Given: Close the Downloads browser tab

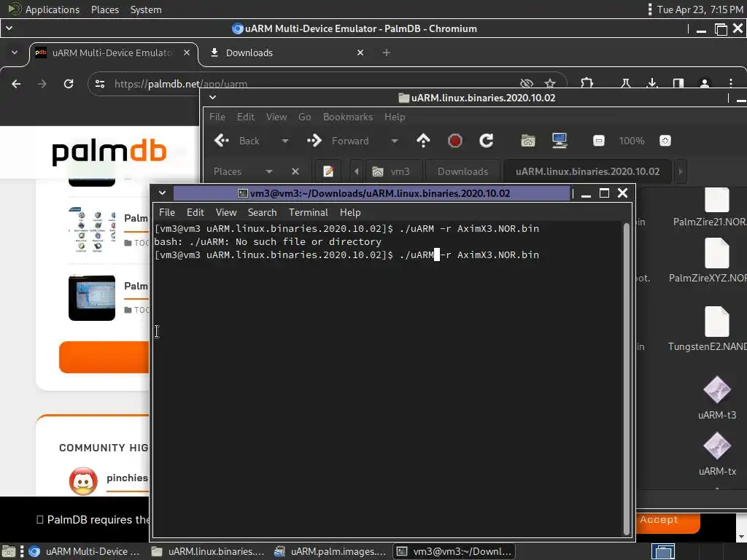Looking at the screenshot, I should click(360, 52).
